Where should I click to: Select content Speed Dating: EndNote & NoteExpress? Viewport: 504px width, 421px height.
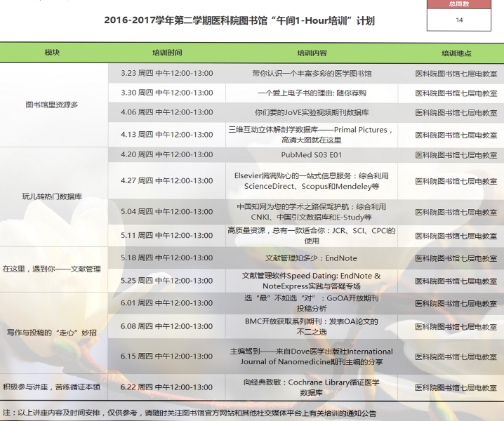coord(312,281)
